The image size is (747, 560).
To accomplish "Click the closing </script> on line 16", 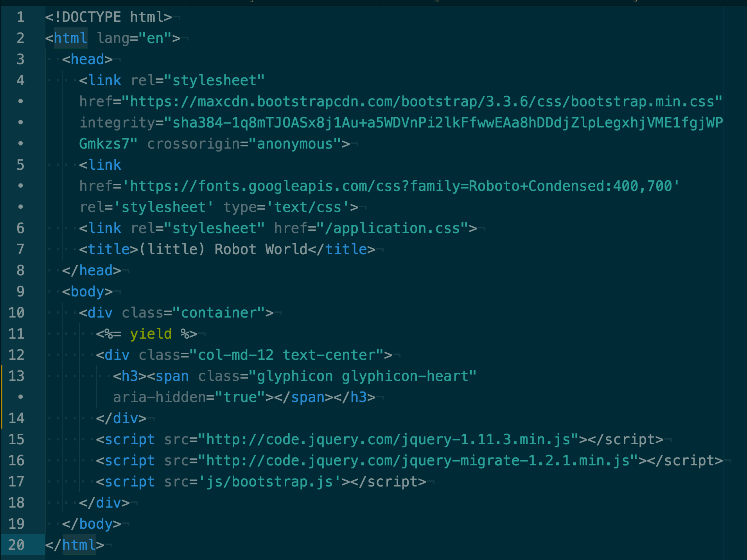I will click(x=685, y=461).
